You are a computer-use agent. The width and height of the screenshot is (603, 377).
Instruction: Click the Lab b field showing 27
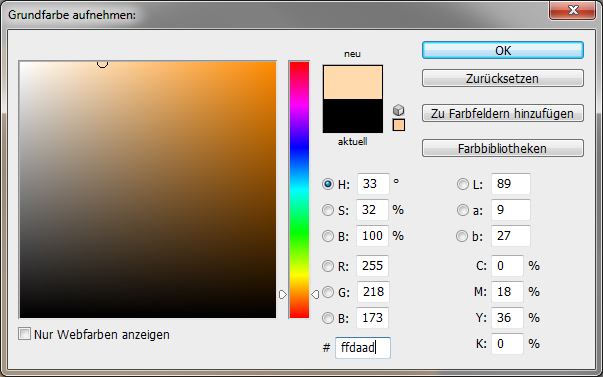[x=511, y=236]
